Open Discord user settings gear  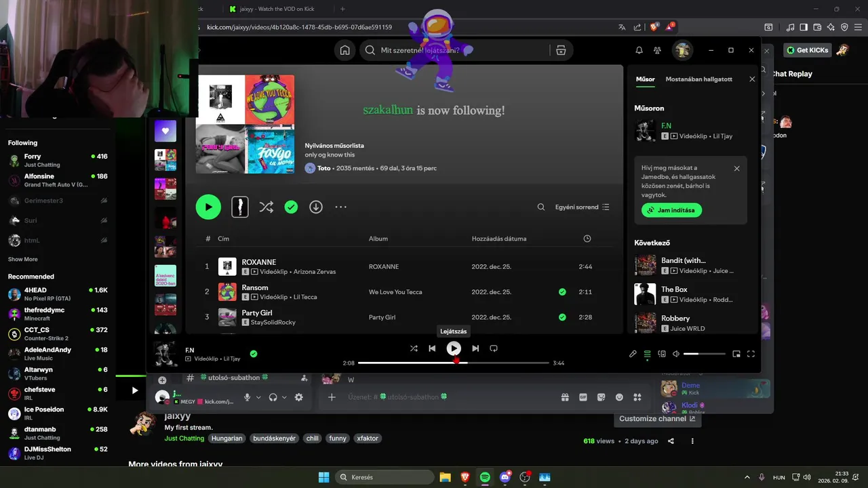[x=298, y=397]
